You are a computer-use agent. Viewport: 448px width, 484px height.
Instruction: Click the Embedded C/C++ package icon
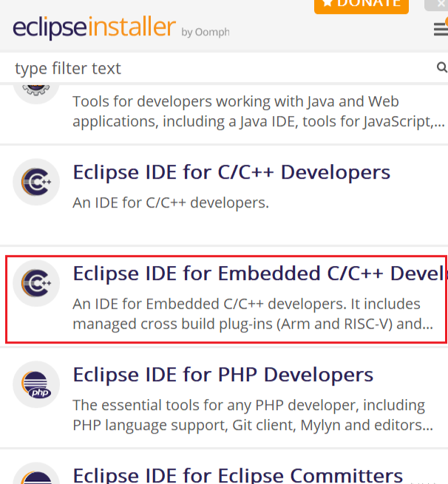[36, 283]
